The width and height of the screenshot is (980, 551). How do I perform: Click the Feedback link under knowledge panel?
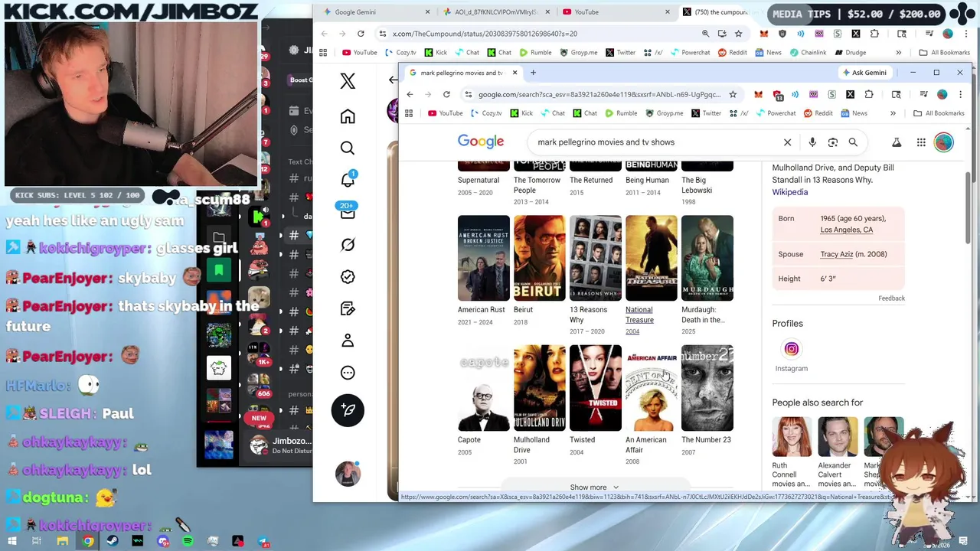click(x=891, y=298)
